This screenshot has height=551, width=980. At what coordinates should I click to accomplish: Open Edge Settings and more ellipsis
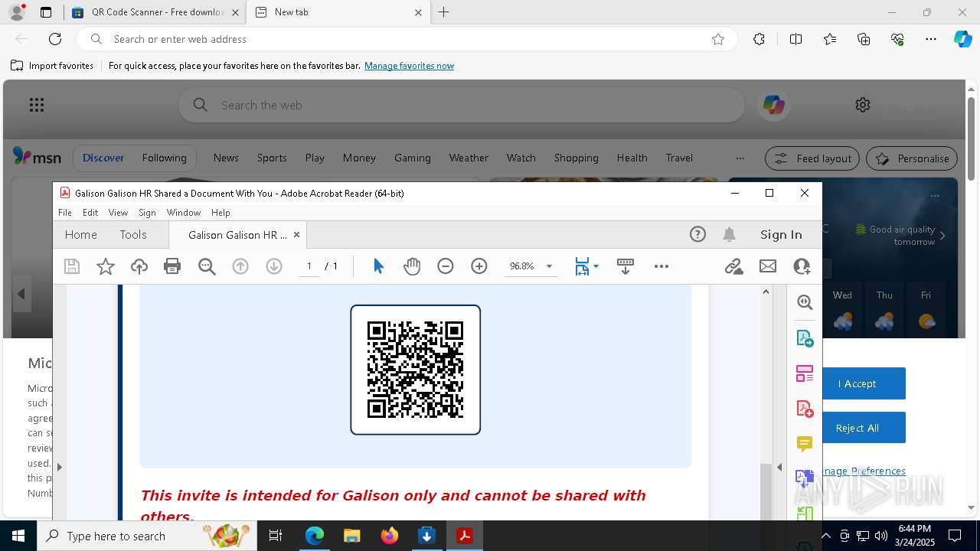[931, 39]
